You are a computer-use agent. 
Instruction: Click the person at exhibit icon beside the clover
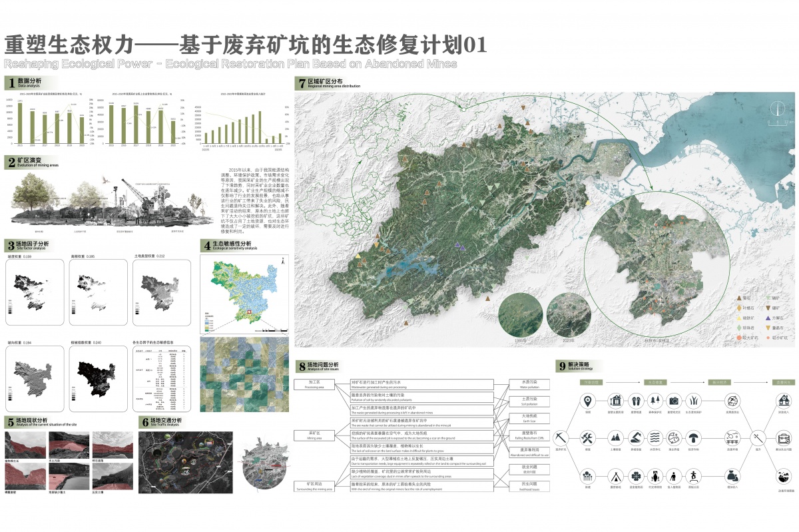(x=655, y=476)
